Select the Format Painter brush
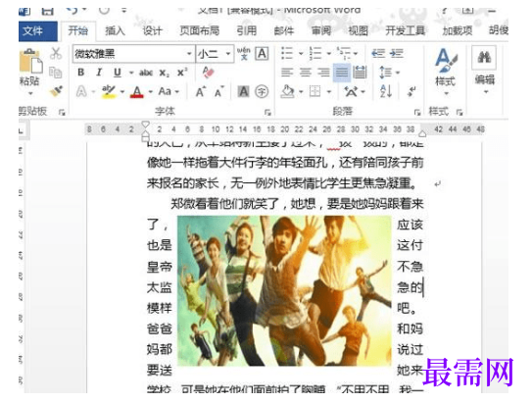The image size is (532, 403). (x=56, y=91)
